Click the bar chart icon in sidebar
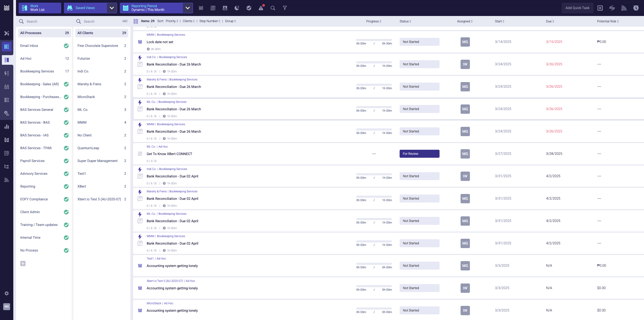This screenshot has width=644, height=320. (7, 127)
